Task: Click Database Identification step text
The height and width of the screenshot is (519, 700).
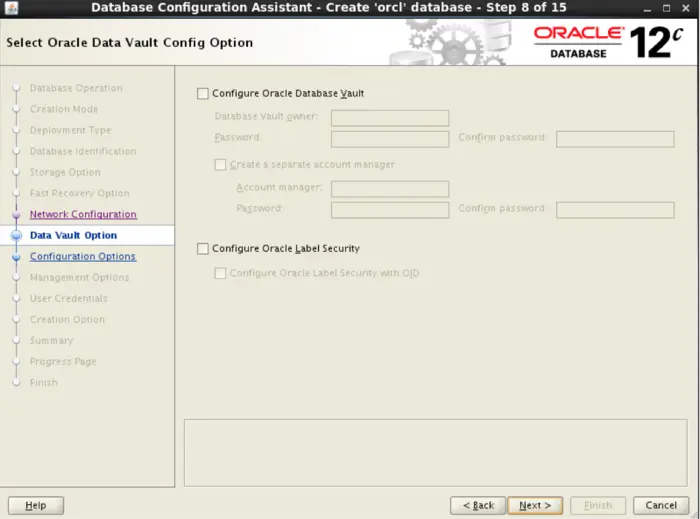Action: click(83, 151)
